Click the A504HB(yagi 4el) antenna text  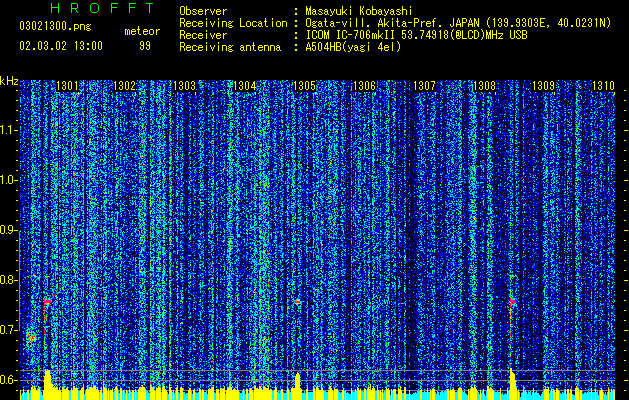353,47
